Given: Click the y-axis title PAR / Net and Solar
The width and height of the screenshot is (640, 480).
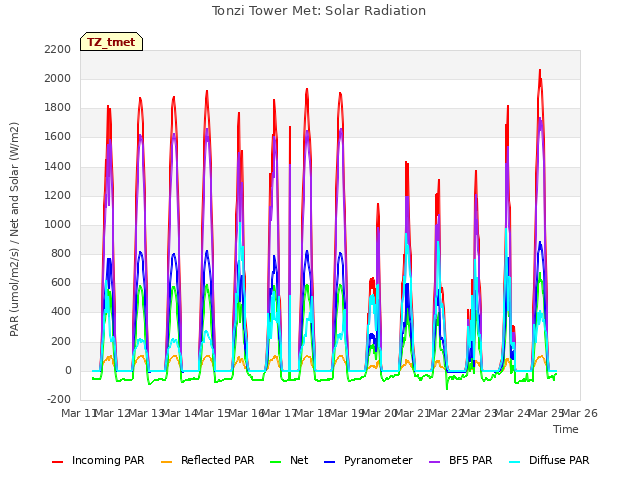Looking at the screenshot, I should pos(14,229).
